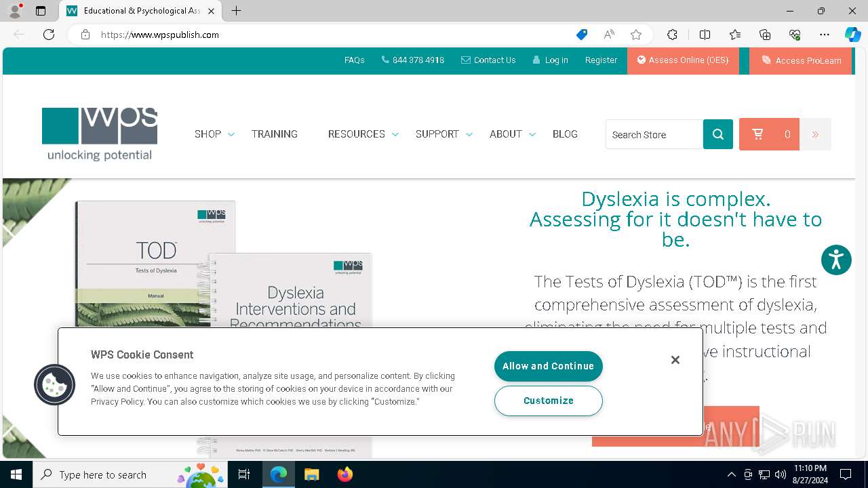Open Edge Settings and more menu
The height and width of the screenshot is (488, 868).
(825, 35)
